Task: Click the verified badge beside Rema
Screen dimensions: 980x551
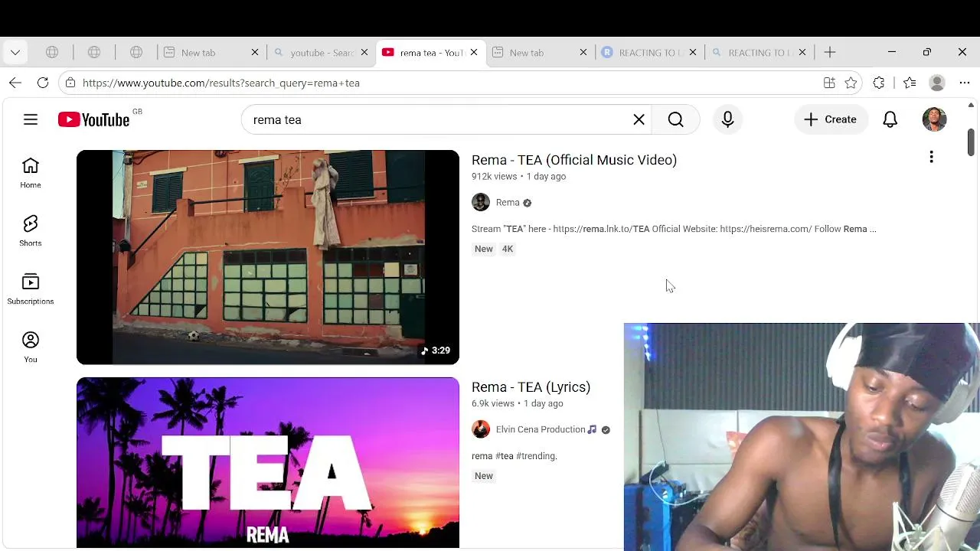Action: coord(527,203)
